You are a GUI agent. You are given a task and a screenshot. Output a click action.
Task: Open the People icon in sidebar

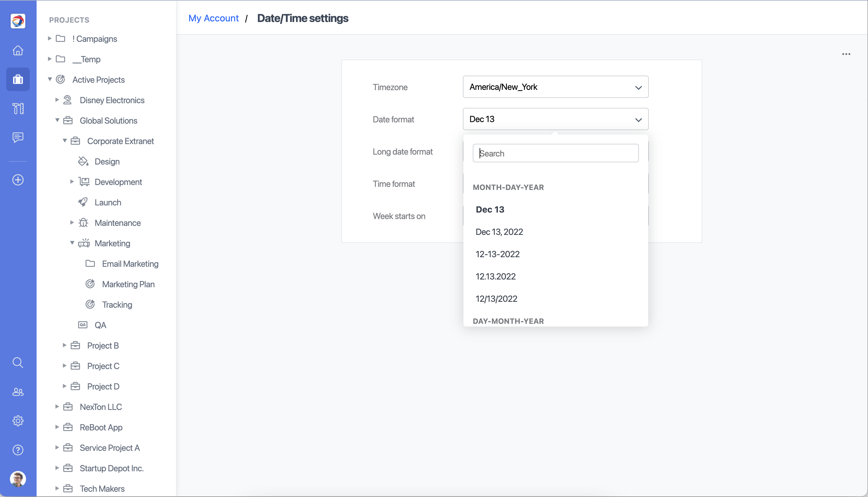(x=18, y=392)
